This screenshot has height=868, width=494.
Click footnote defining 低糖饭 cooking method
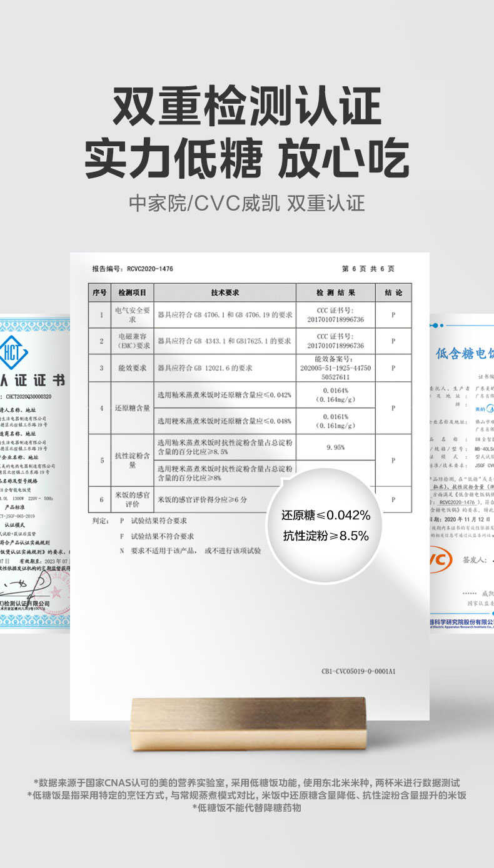pyautogui.click(x=247, y=796)
